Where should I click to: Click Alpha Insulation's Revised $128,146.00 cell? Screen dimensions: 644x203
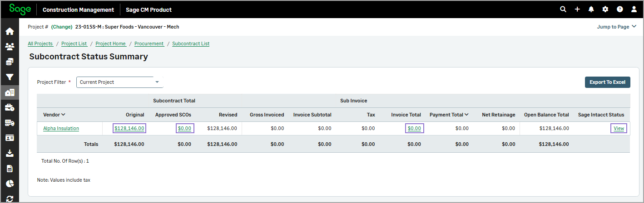[222, 128]
